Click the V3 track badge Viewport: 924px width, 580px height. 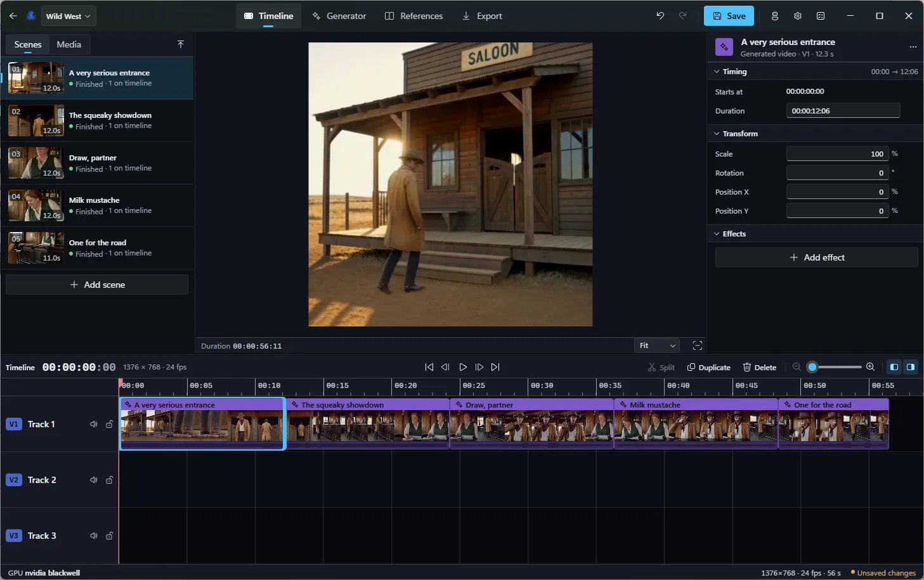[x=13, y=536]
